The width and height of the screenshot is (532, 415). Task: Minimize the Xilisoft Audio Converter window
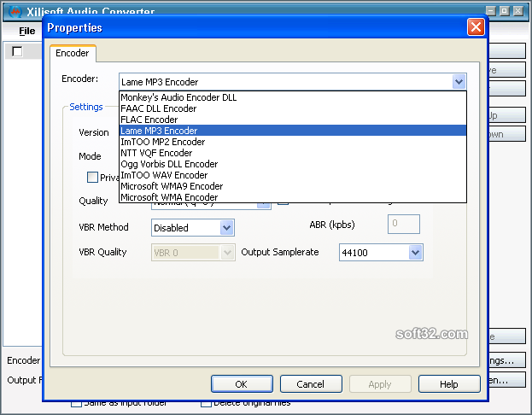click(491, 11)
